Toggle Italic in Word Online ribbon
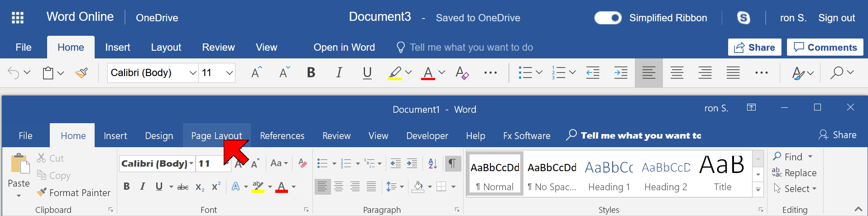The image size is (868, 216). pyautogui.click(x=339, y=72)
